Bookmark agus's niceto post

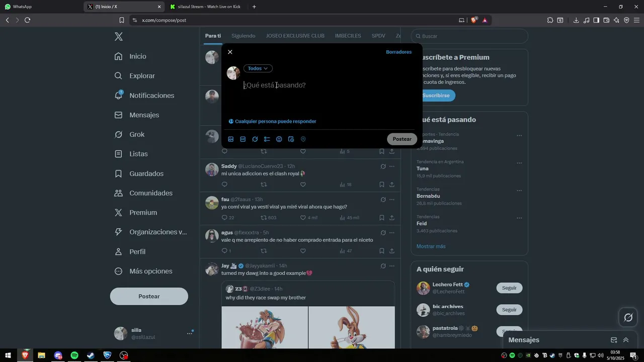pos(382,251)
